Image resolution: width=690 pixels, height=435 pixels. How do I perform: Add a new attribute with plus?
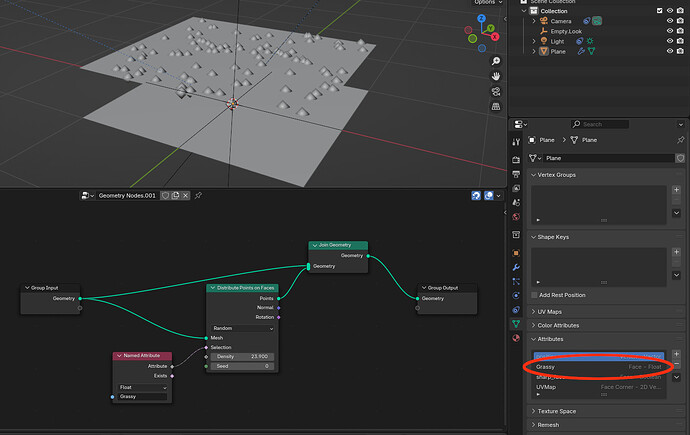676,354
